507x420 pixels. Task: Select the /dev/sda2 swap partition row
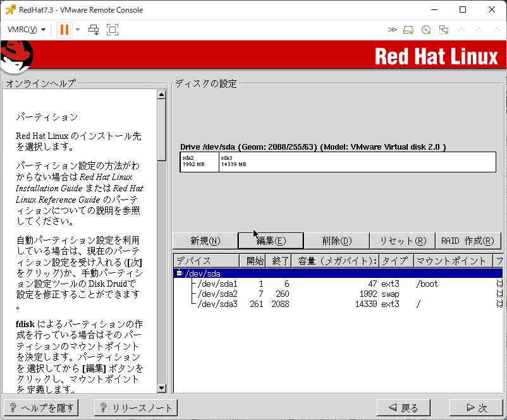click(x=338, y=294)
